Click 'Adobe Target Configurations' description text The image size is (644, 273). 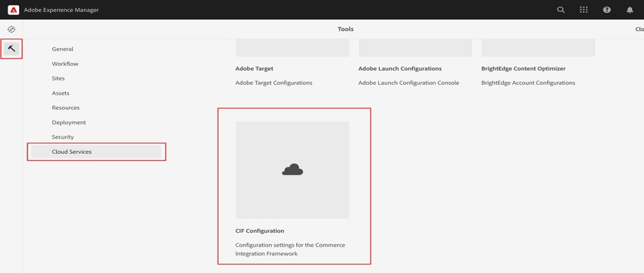274,83
